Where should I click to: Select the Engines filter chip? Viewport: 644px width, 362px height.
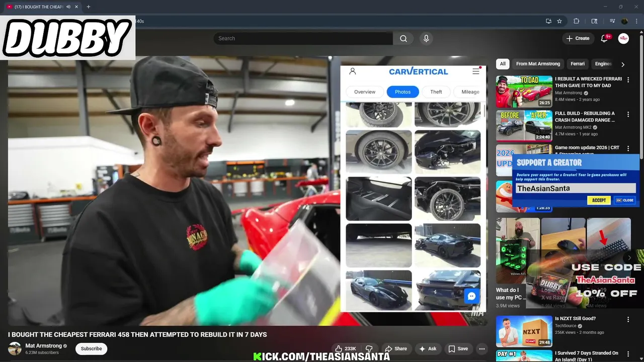click(x=603, y=64)
